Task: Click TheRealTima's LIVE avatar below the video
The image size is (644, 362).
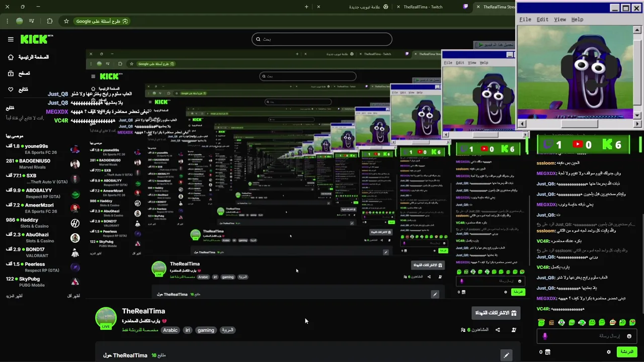Action: [x=106, y=318]
